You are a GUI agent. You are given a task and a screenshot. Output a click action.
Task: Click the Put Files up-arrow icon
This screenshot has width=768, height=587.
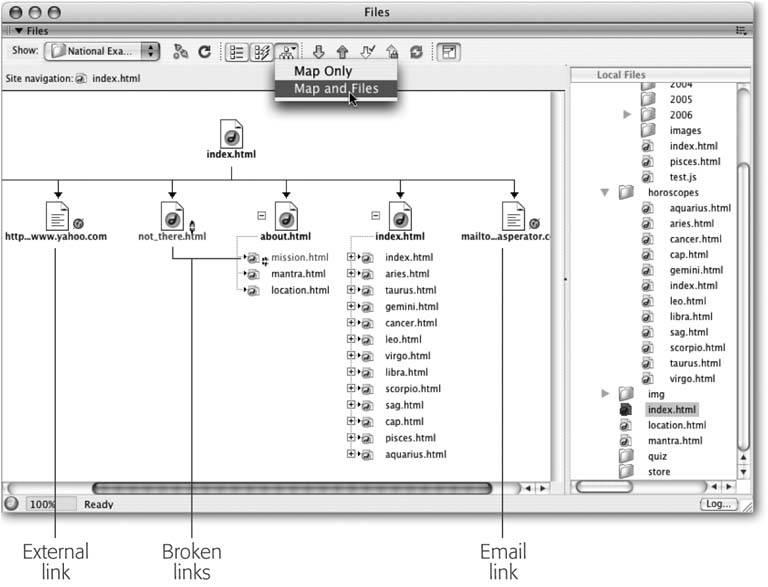(341, 50)
